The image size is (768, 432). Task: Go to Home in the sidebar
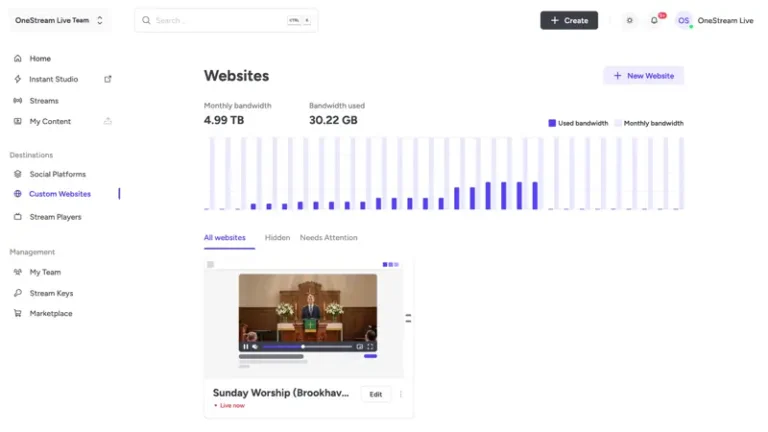[40, 58]
